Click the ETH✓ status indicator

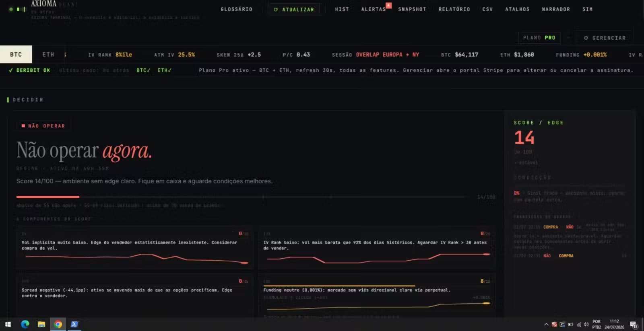(x=165, y=70)
